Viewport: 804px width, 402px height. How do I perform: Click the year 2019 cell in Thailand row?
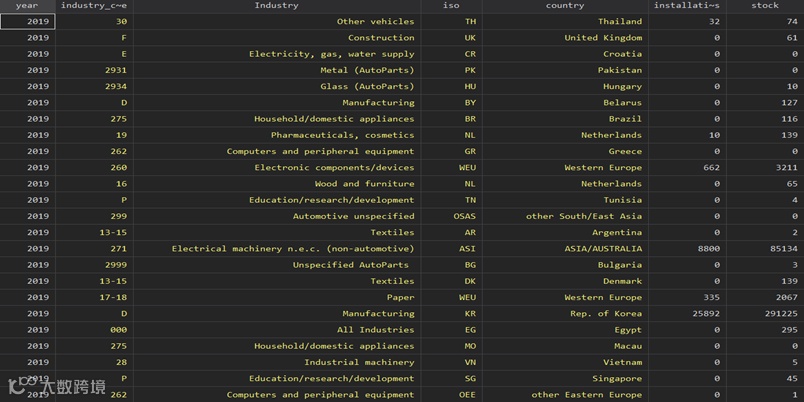click(x=28, y=22)
